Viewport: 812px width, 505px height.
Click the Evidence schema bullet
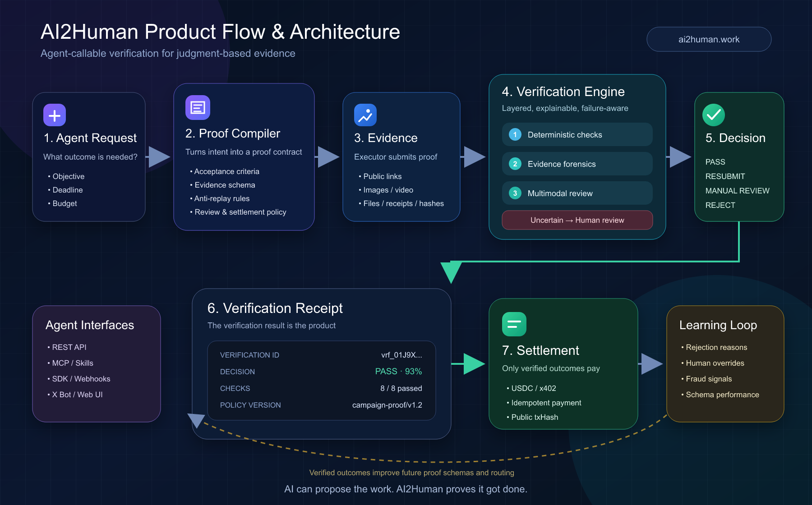click(x=222, y=185)
